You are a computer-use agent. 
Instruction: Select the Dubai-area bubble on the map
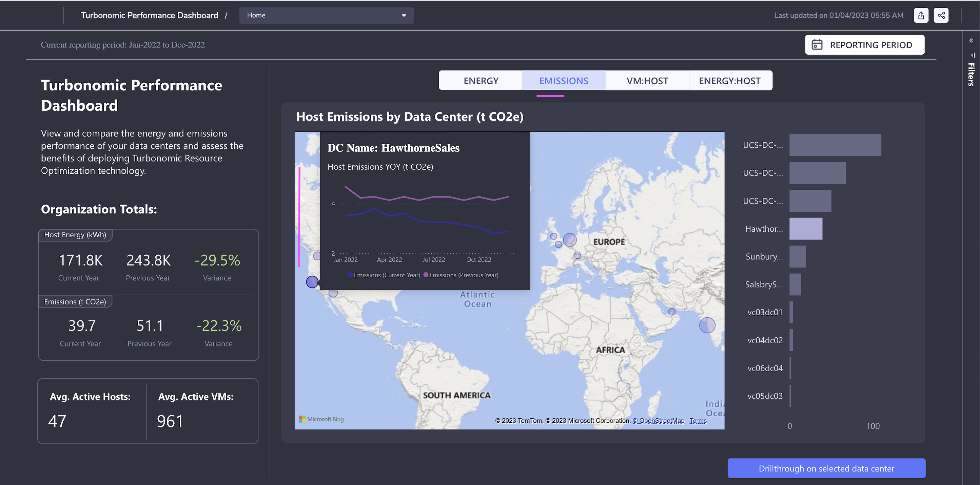(672, 312)
